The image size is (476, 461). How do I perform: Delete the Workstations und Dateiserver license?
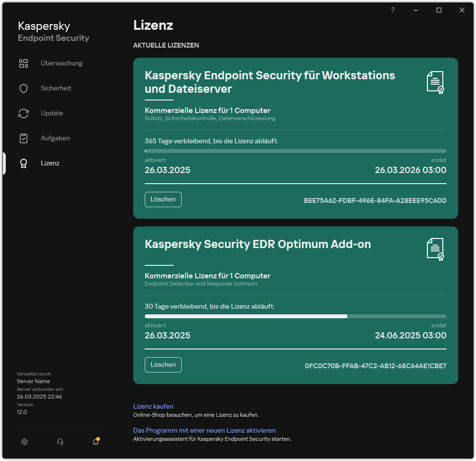pos(163,199)
